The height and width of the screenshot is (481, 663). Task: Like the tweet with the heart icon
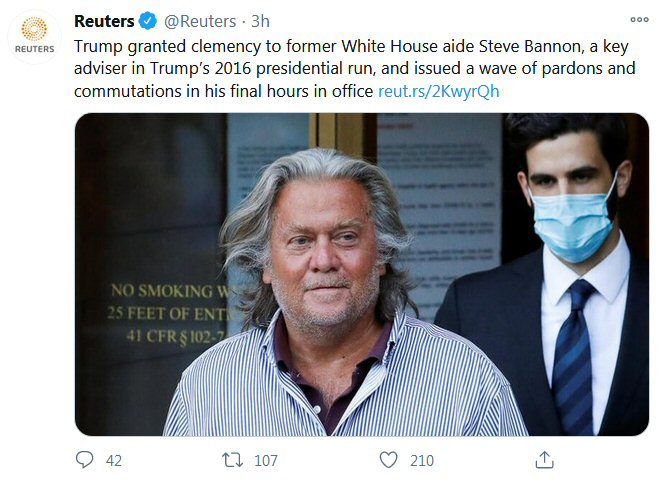tap(388, 459)
